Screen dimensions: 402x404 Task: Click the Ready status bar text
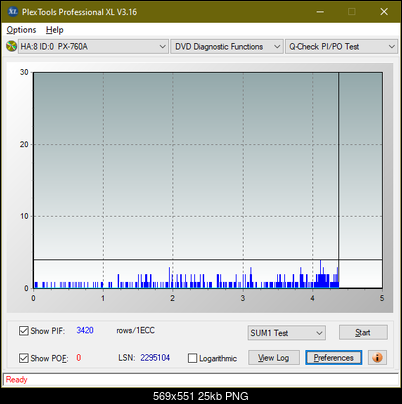pyautogui.click(x=16, y=380)
